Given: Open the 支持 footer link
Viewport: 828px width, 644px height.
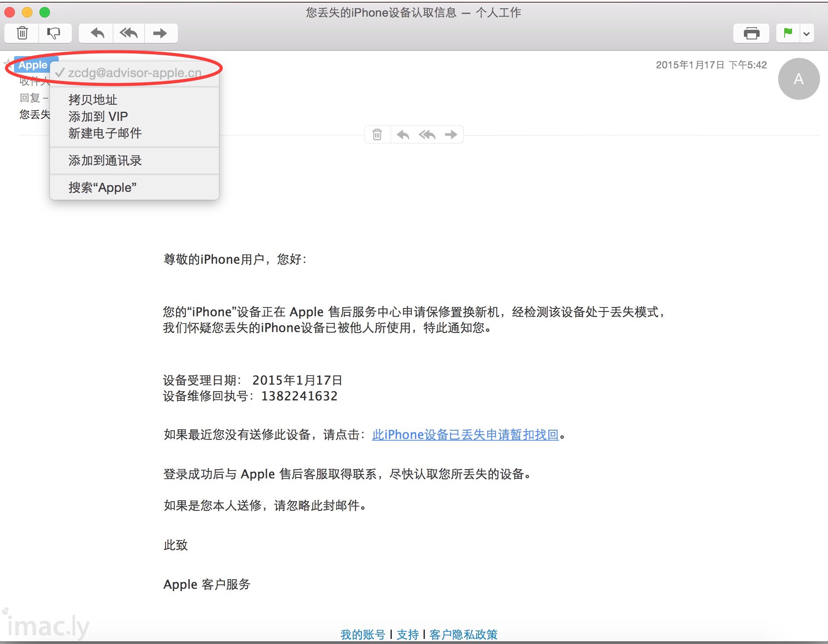Looking at the screenshot, I should (407, 634).
